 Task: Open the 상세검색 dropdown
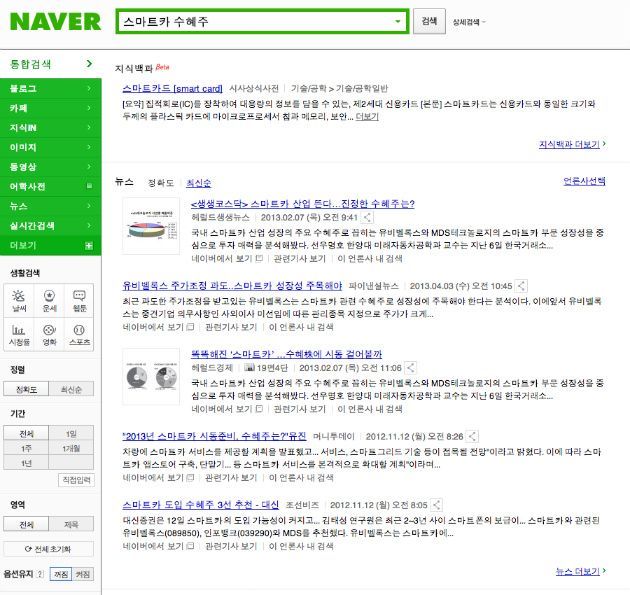point(469,22)
